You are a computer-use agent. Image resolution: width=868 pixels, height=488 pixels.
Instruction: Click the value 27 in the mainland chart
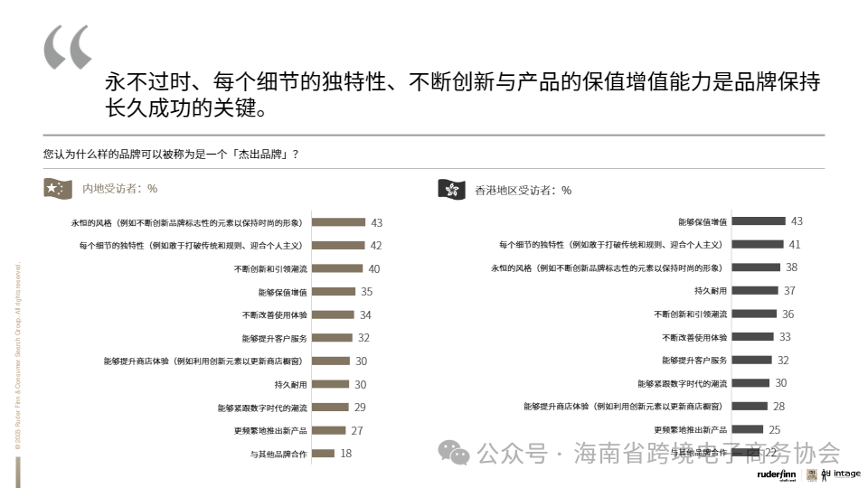[357, 430]
